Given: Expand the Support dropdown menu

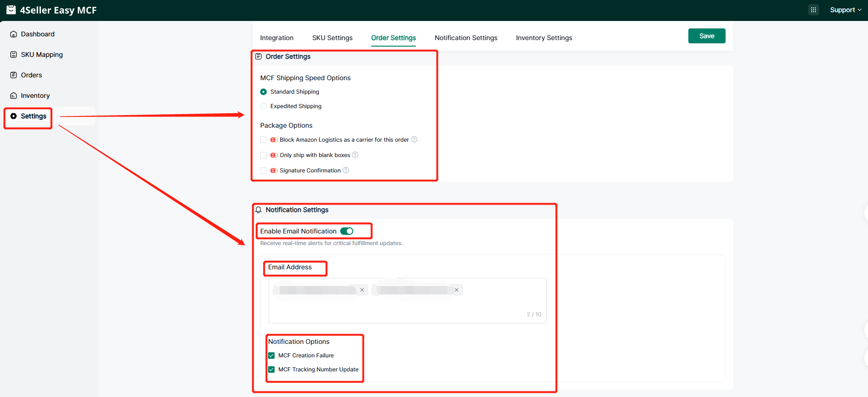Looking at the screenshot, I should coord(845,10).
